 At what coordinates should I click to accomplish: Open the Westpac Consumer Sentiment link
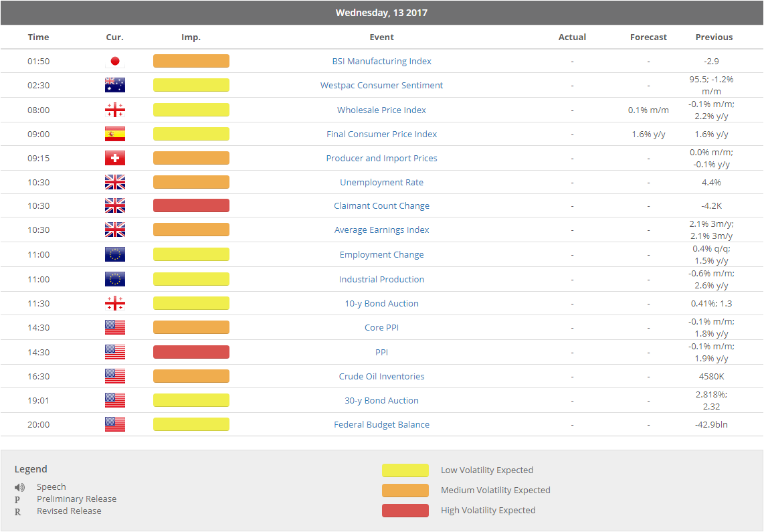click(x=381, y=86)
